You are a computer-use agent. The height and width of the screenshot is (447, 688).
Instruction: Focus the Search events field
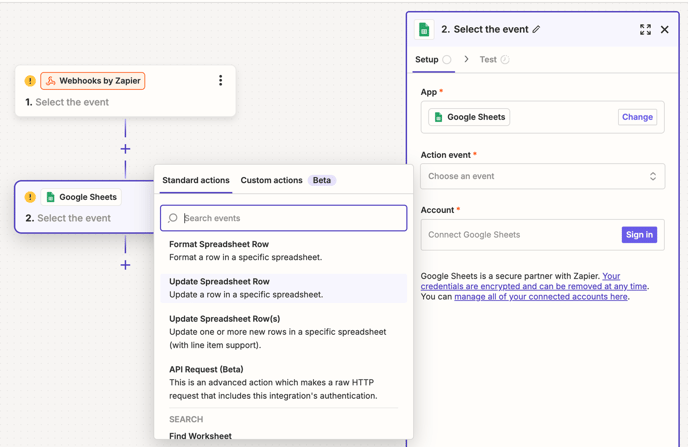283,218
